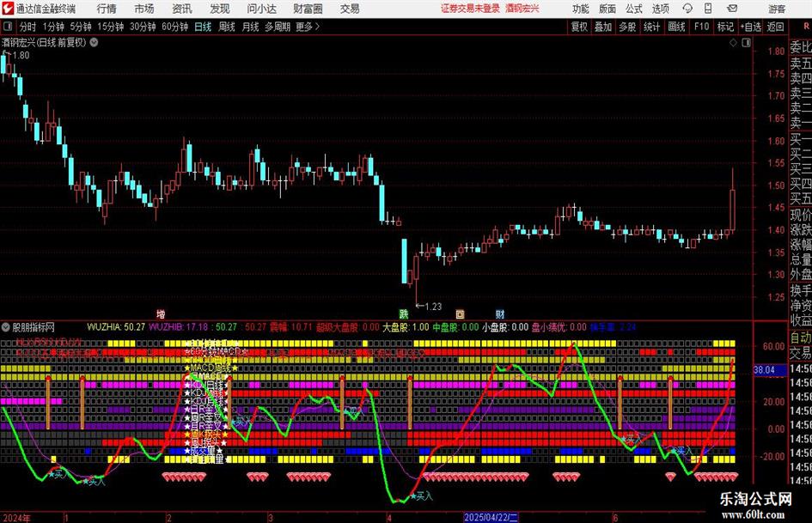
Task: Click the 2025/04/22 date label on time axis
Action: 491,517
